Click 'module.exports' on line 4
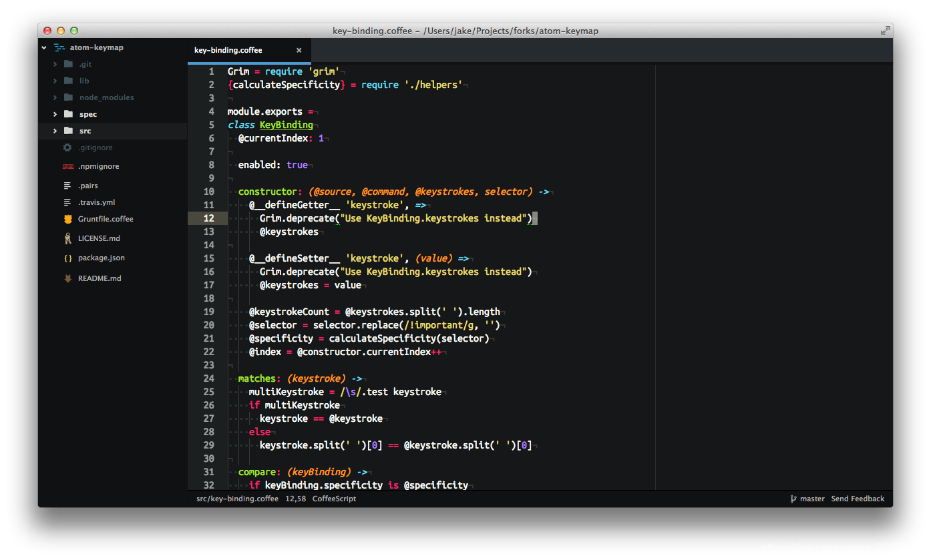 coord(265,111)
